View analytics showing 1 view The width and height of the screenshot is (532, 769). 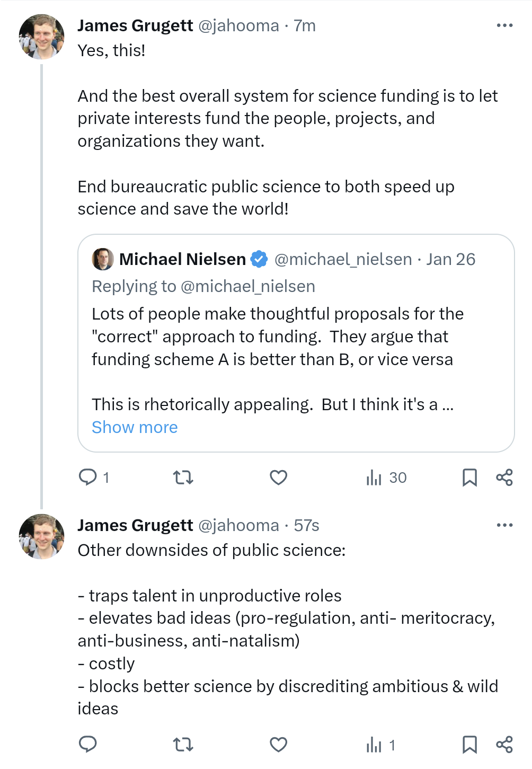pyautogui.click(x=381, y=745)
